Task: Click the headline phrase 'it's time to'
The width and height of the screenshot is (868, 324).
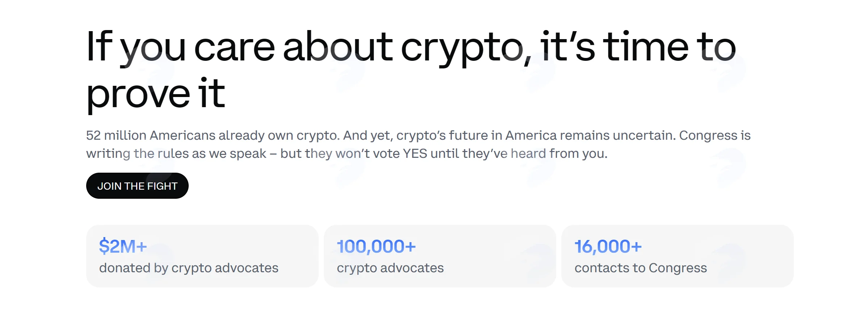Action: tap(638, 46)
